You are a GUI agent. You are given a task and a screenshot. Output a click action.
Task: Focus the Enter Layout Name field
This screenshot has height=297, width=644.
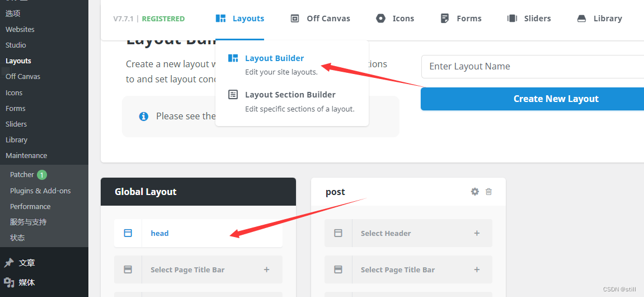click(x=533, y=66)
